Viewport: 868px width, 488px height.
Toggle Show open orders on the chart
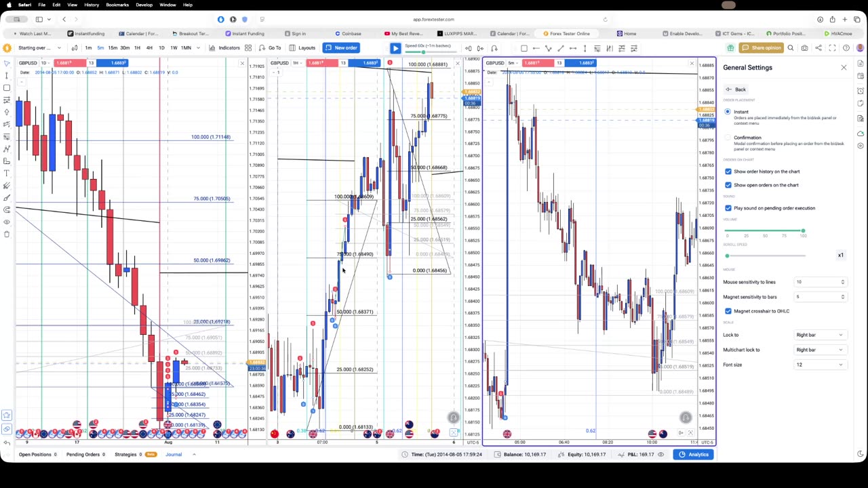point(728,185)
